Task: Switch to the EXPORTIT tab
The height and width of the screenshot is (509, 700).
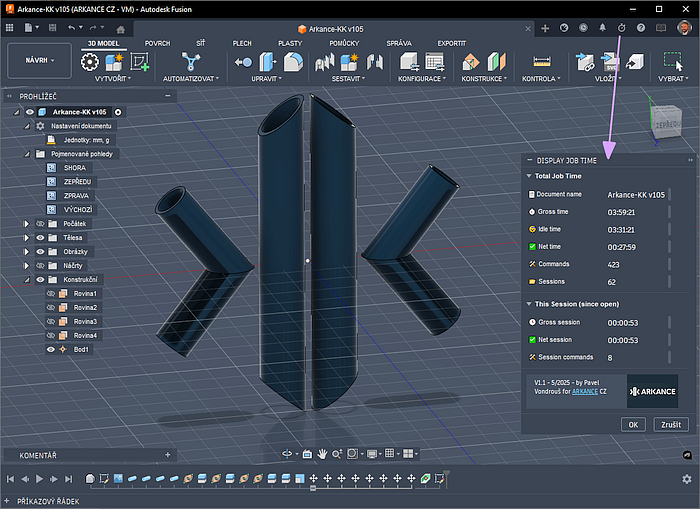Action: 451,43
